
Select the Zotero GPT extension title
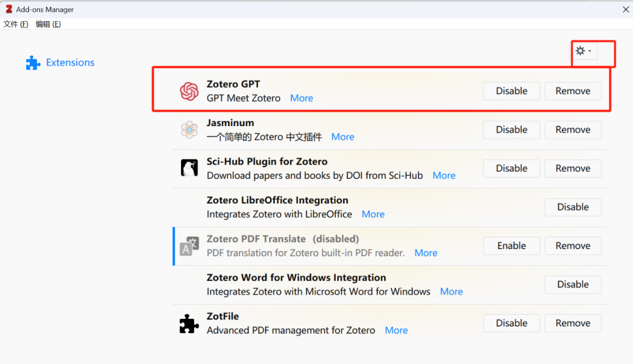(233, 84)
